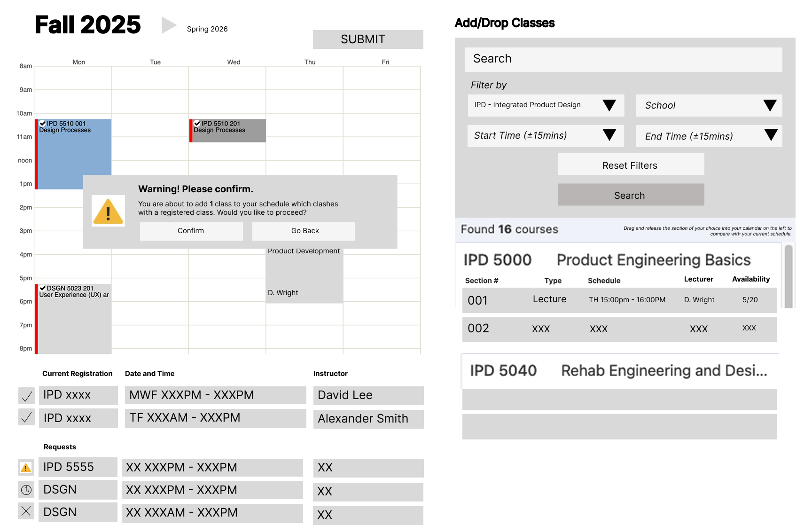Viewport: 812px width, 525px height.
Task: Toggle the checkbox for David Lee's class
Action: click(x=27, y=396)
